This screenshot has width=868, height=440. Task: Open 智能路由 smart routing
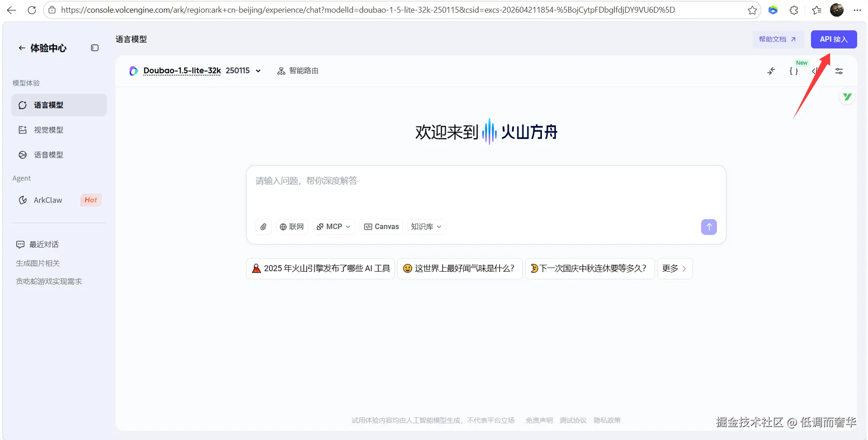pos(298,71)
